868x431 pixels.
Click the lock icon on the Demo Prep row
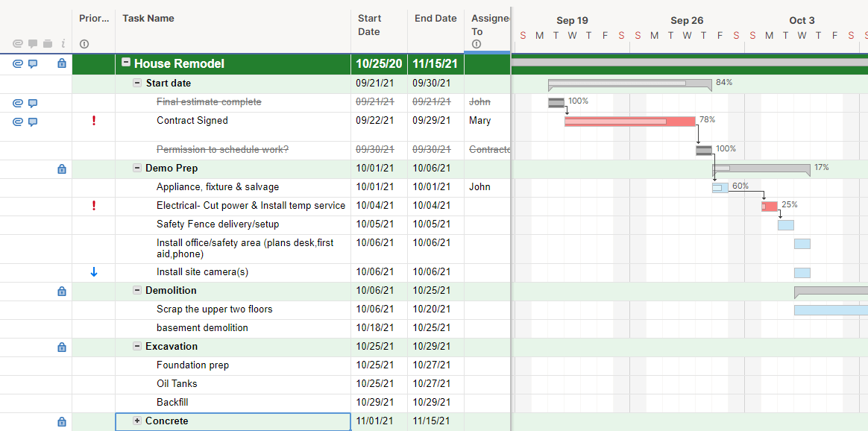point(62,169)
